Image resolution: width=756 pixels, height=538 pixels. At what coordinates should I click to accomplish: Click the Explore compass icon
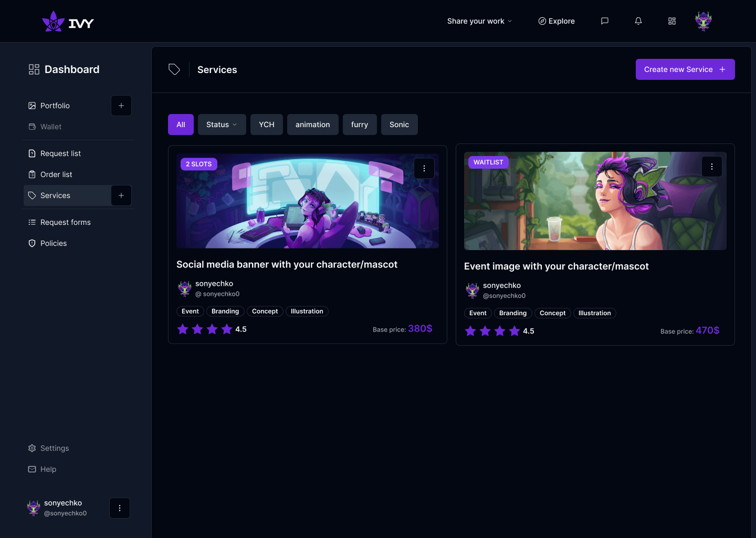(542, 21)
